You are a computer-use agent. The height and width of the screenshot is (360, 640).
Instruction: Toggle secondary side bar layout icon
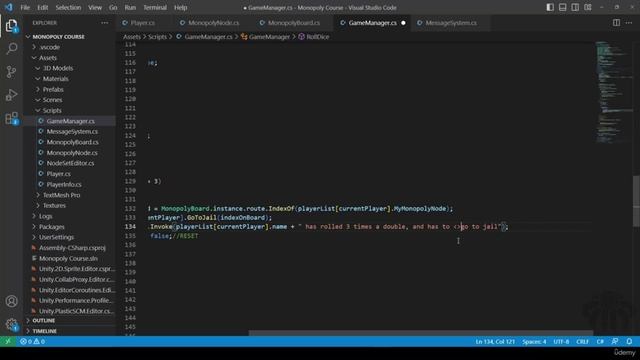[x=575, y=7]
